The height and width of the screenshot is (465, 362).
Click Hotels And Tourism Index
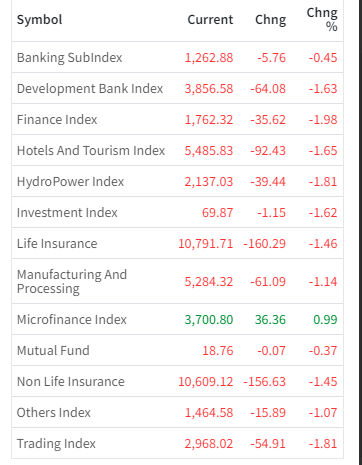tap(91, 150)
